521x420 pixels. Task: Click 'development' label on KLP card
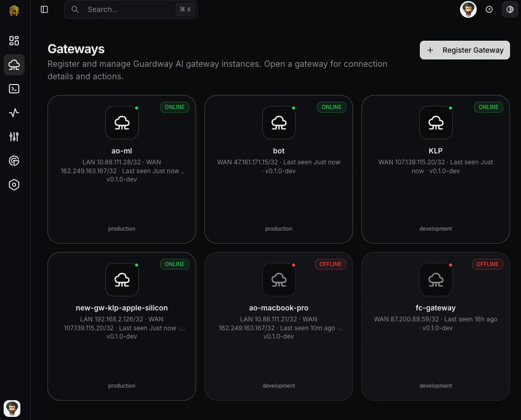coord(435,229)
